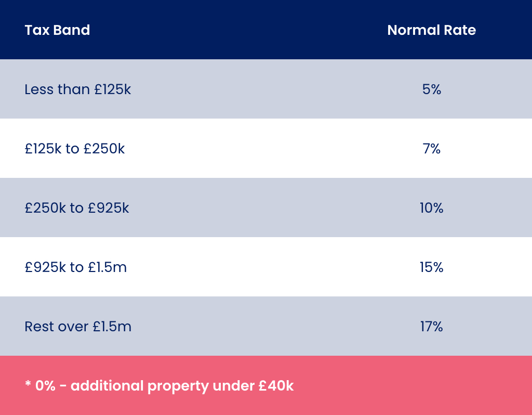Select the "£250k to £925k" band cell
The image size is (532, 415).
click(76, 208)
